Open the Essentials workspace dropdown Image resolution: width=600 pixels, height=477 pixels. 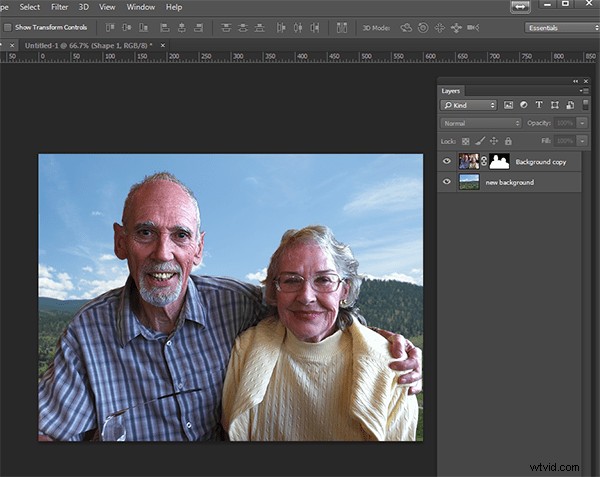[x=562, y=28]
